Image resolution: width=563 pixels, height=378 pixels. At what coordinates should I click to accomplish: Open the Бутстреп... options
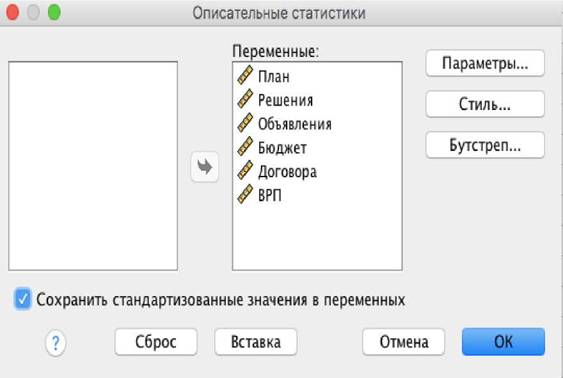[x=485, y=145]
